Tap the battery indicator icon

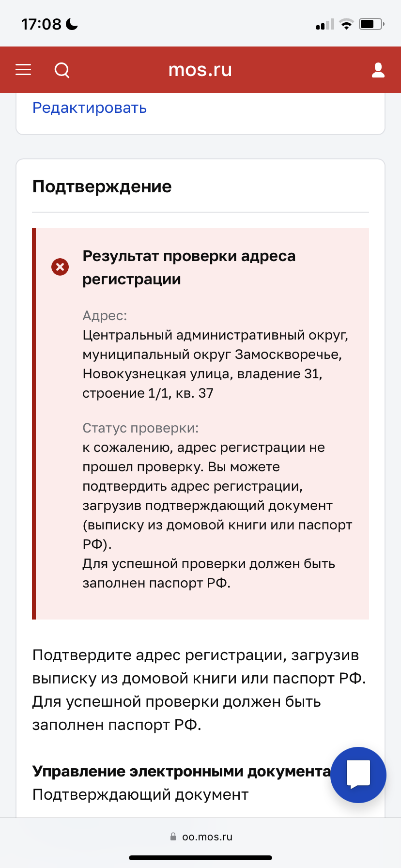[371, 24]
